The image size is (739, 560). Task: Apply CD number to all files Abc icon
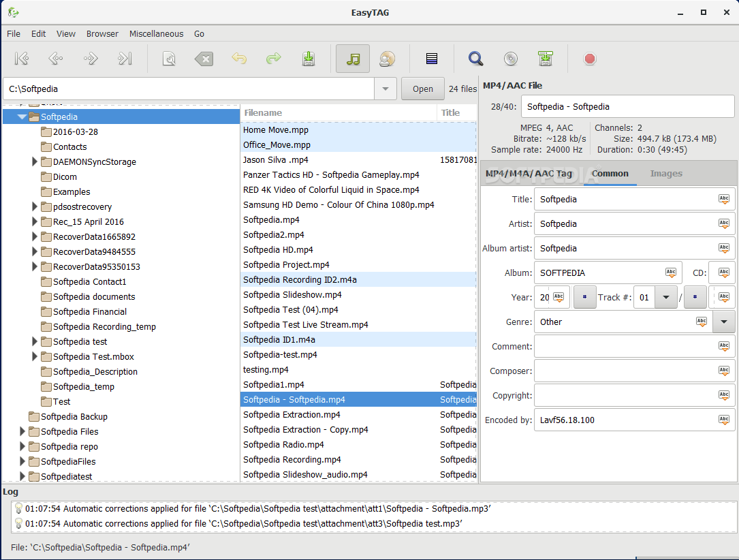pos(724,273)
